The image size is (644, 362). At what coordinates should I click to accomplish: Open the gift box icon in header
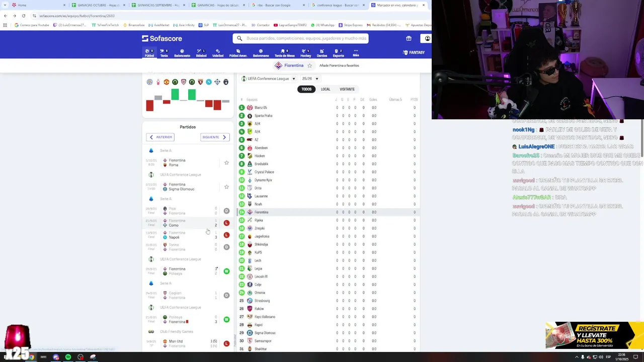(x=409, y=38)
